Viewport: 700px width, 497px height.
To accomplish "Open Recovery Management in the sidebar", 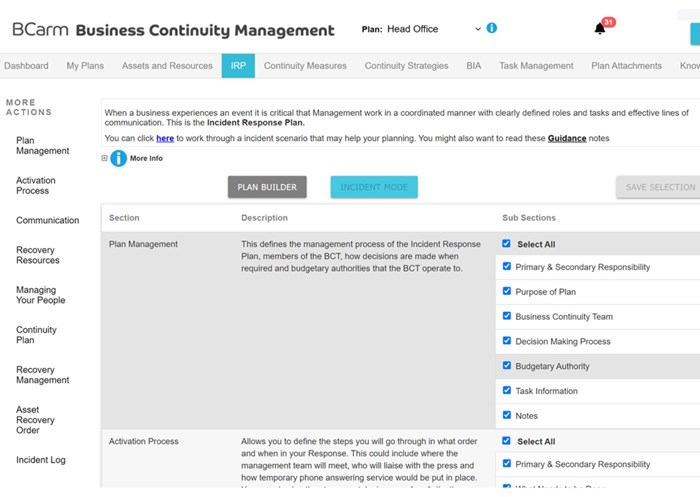I will [42, 375].
